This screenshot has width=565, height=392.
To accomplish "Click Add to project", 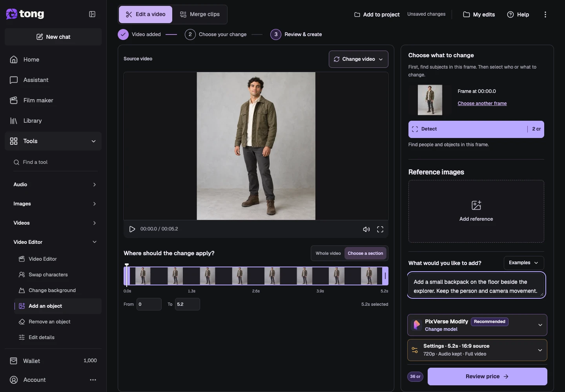I will coord(377,15).
